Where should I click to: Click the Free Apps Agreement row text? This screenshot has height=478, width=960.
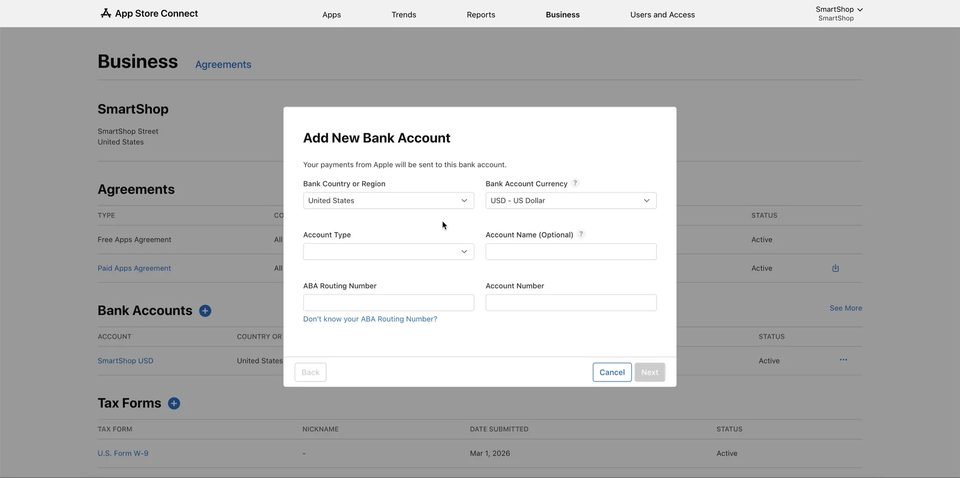tap(134, 240)
